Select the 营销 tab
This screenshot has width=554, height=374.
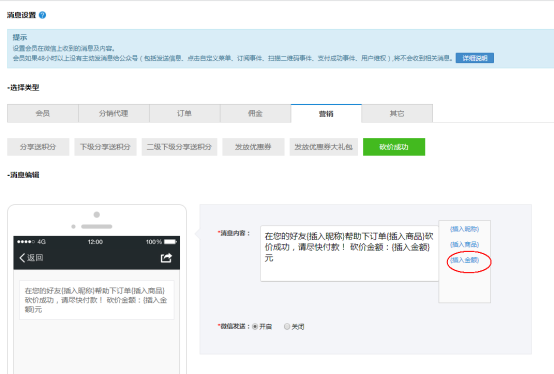point(326,113)
